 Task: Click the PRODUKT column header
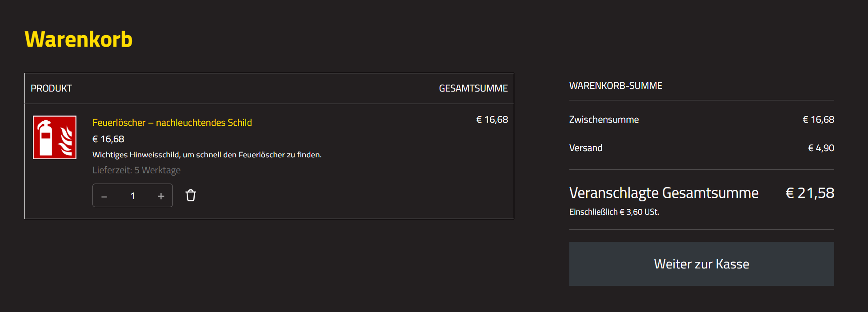coord(51,88)
